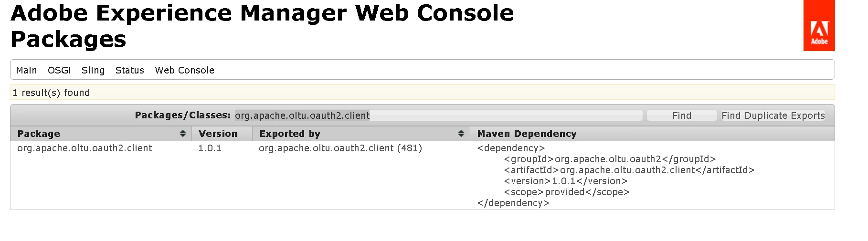Select the groupId line in dependency snippet
Viewport: 868px width, 241px height.
(610, 159)
